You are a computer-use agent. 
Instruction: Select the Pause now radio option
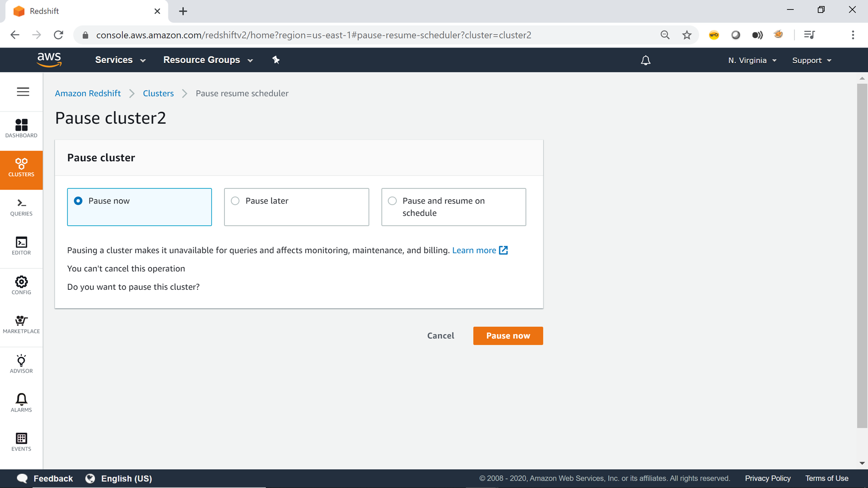pyautogui.click(x=78, y=201)
